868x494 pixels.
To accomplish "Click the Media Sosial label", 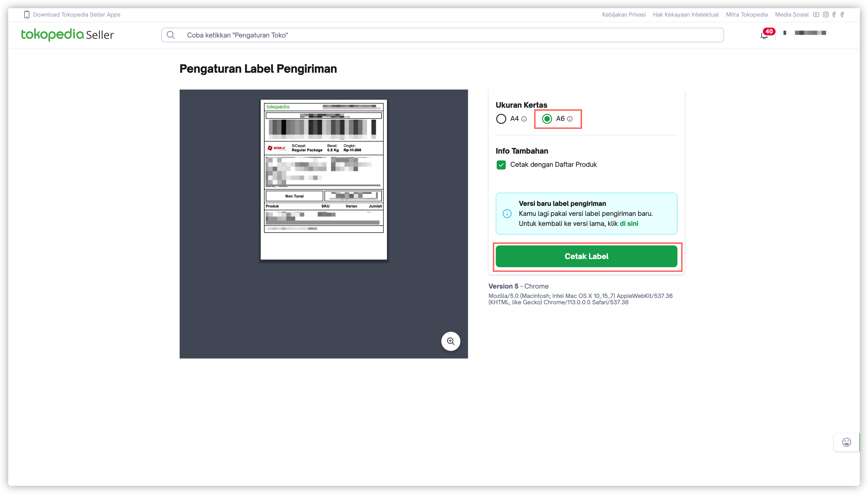I will [792, 15].
